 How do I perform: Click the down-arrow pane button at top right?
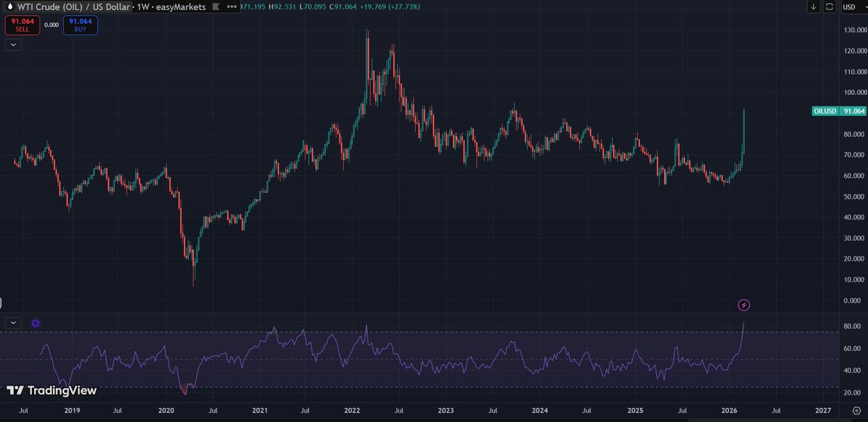[x=814, y=7]
